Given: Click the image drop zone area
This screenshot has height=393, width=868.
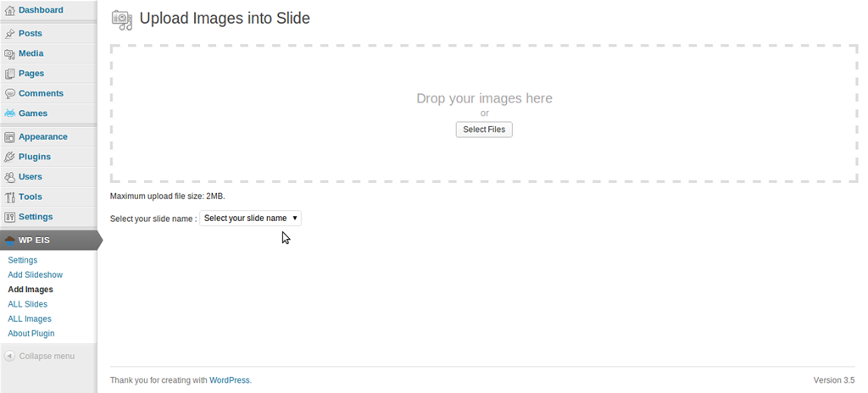Looking at the screenshot, I should (x=484, y=113).
